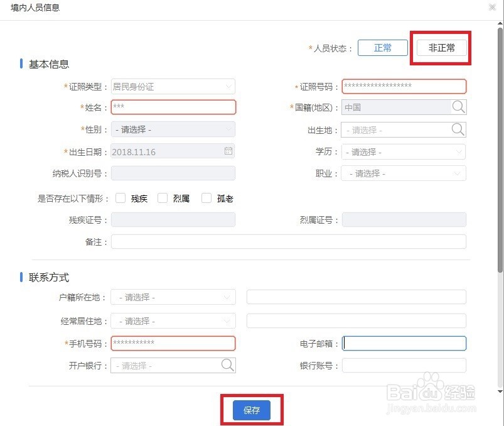Click the 残疾证号 input field
The image size is (504, 426).
click(173, 220)
